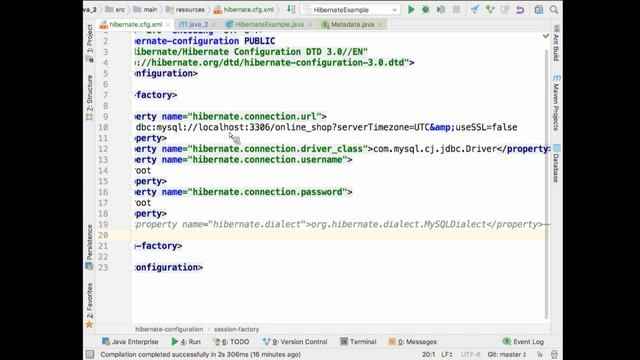Open the 6: TODO tool window

tap(231, 342)
